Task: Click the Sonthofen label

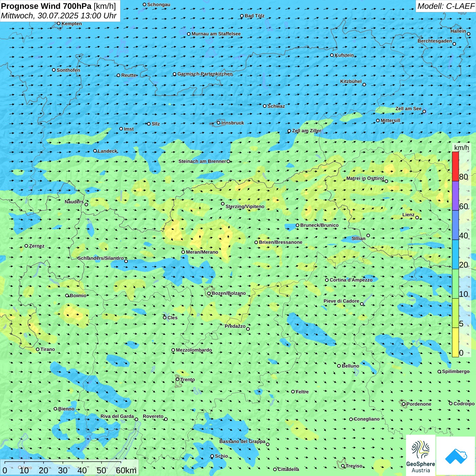Action: tap(68, 70)
